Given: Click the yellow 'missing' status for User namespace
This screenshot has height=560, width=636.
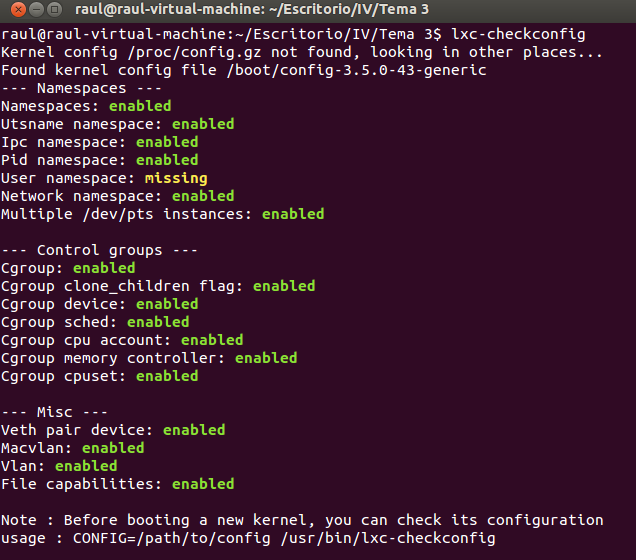Looking at the screenshot, I should point(176,178).
